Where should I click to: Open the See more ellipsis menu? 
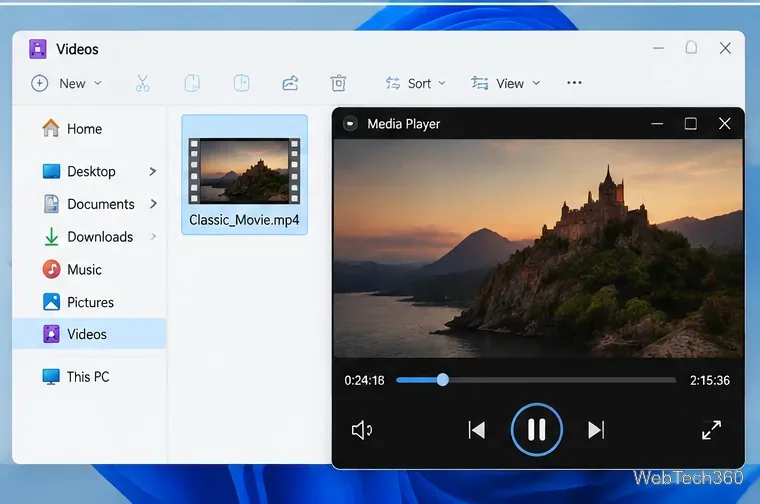tap(574, 83)
